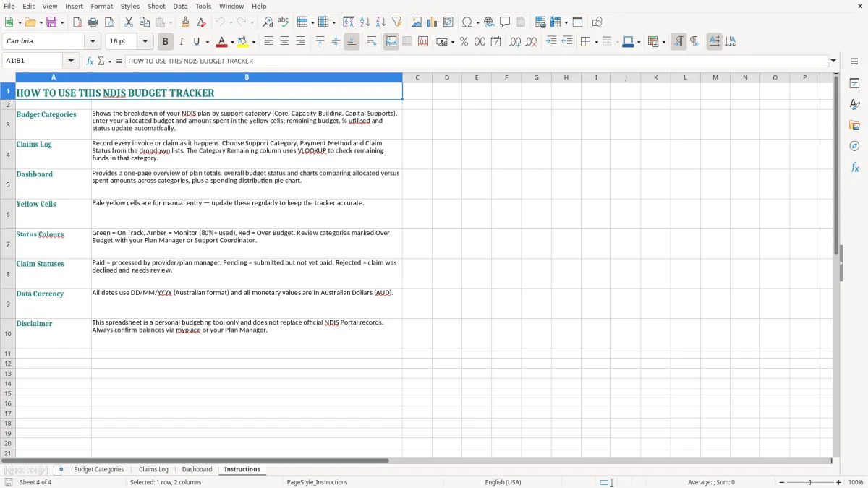Toggle Italic formatting
Screen dimensions: 868x488
[x=182, y=42]
